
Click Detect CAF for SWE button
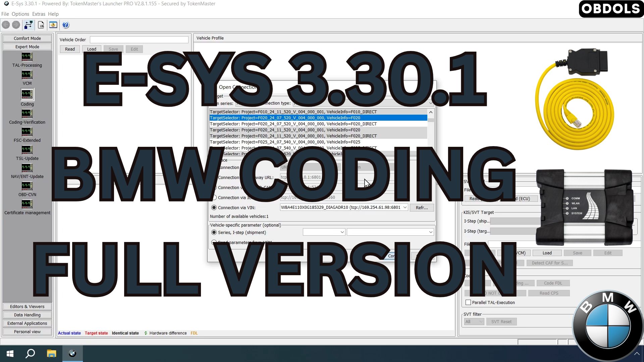point(549,263)
